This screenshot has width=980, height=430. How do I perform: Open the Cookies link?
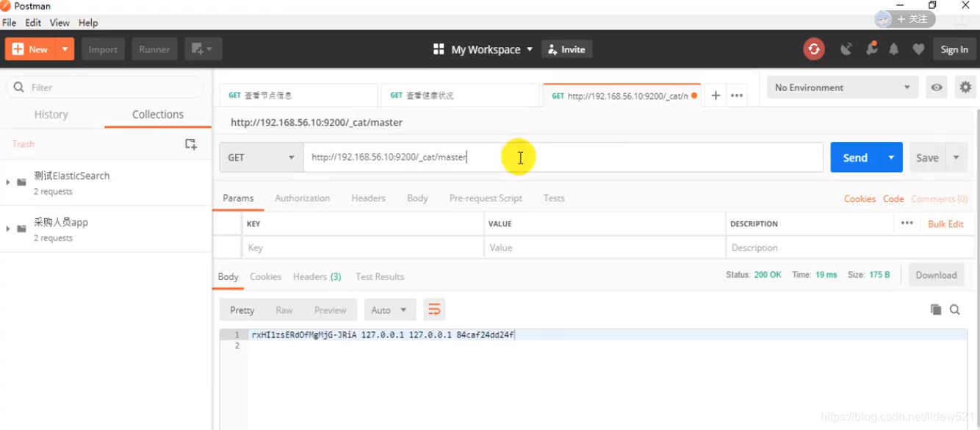(x=860, y=199)
